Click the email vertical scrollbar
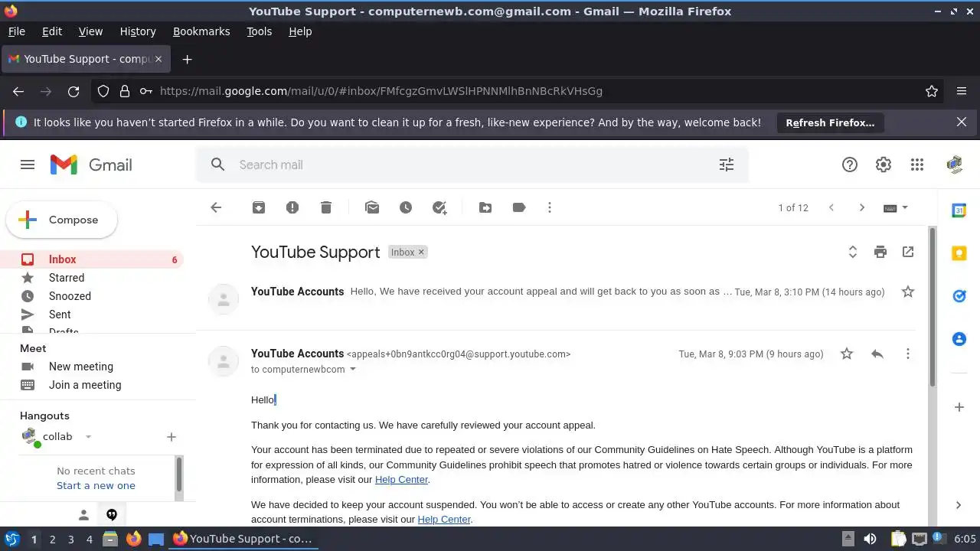 click(933, 306)
